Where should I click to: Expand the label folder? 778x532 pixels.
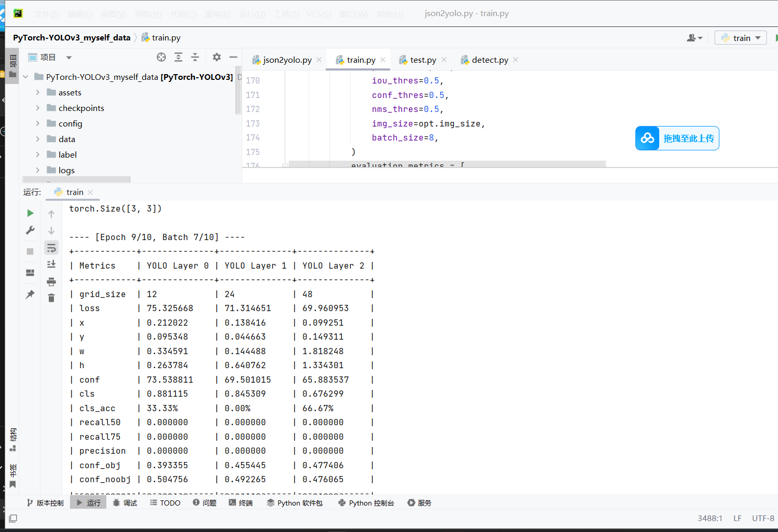click(37, 155)
